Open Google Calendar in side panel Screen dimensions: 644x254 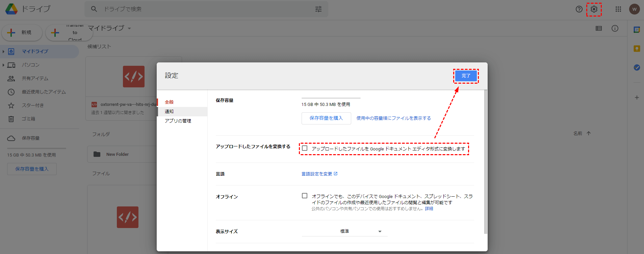[x=637, y=30]
